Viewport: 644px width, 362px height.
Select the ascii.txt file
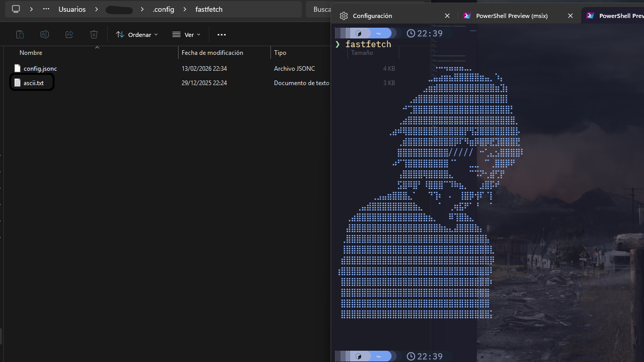(x=33, y=83)
